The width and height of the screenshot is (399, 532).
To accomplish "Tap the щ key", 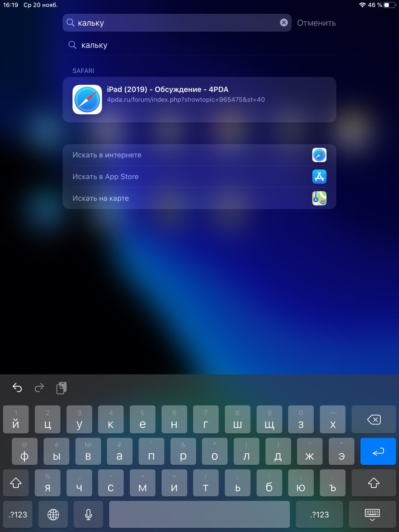I will (269, 420).
